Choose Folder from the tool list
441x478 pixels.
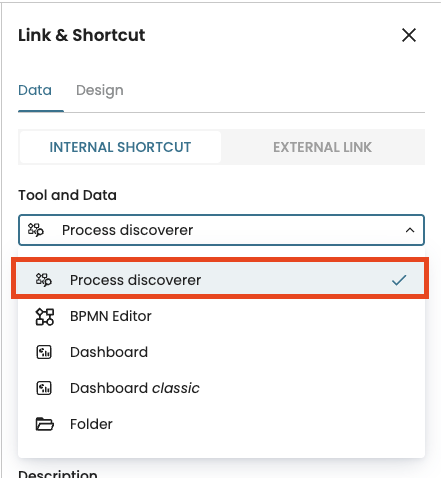(x=220, y=424)
